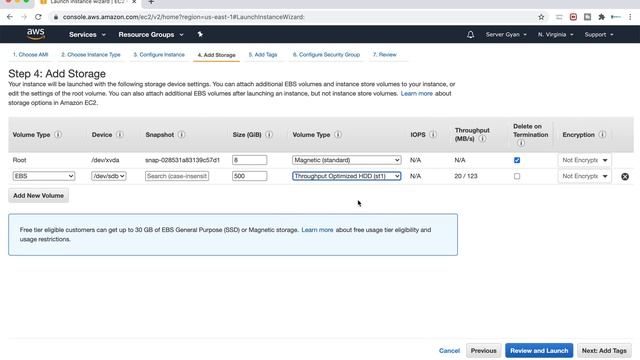Go to step 1. Choose AMI
Viewport: 640px width, 360px height.
(30, 55)
